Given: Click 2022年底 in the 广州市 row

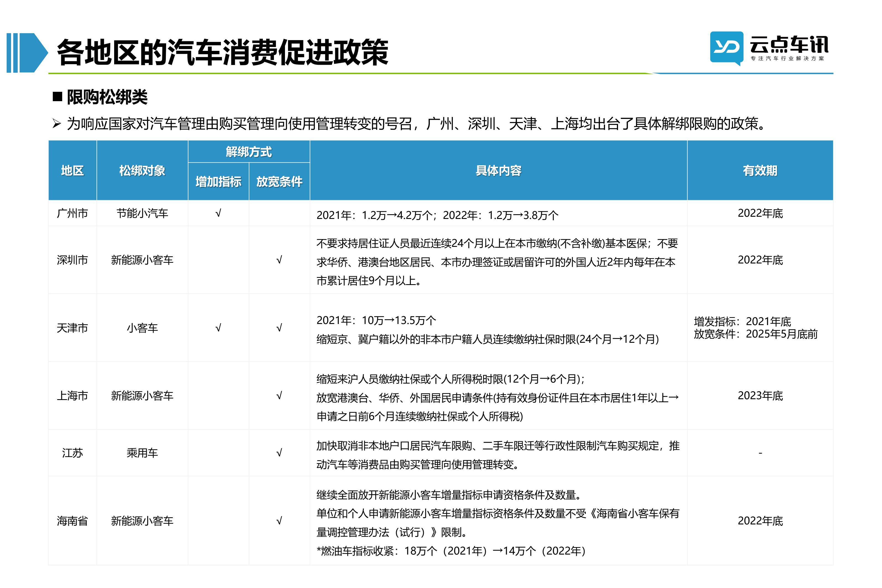Looking at the screenshot, I should (x=760, y=213).
